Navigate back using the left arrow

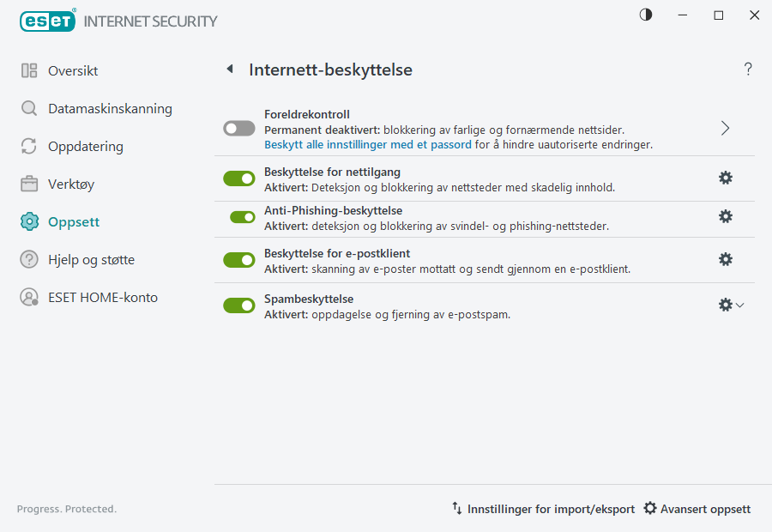(x=229, y=69)
